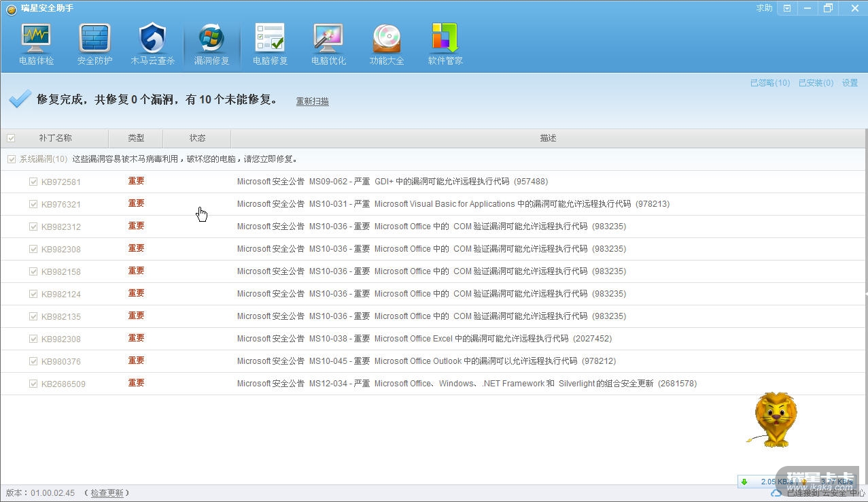Toggle checkbox for patch KB982312

pyautogui.click(x=33, y=227)
